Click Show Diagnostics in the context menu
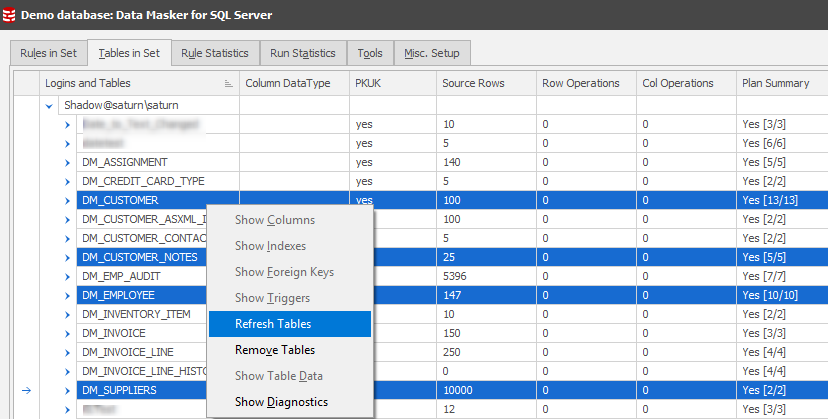 (x=281, y=402)
